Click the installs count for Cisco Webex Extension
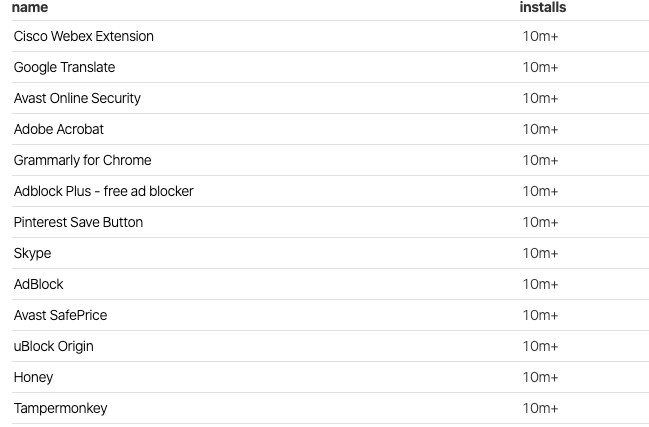The image size is (649, 427). coord(540,36)
